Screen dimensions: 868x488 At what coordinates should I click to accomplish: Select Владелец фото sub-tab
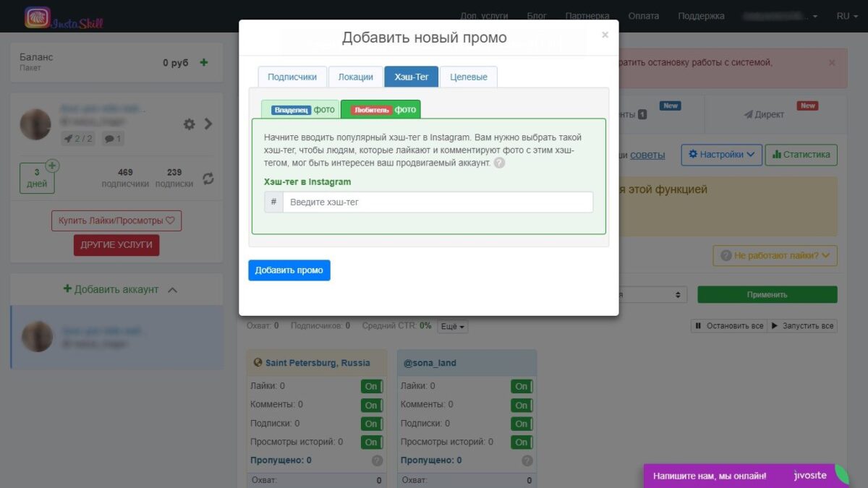coord(300,110)
